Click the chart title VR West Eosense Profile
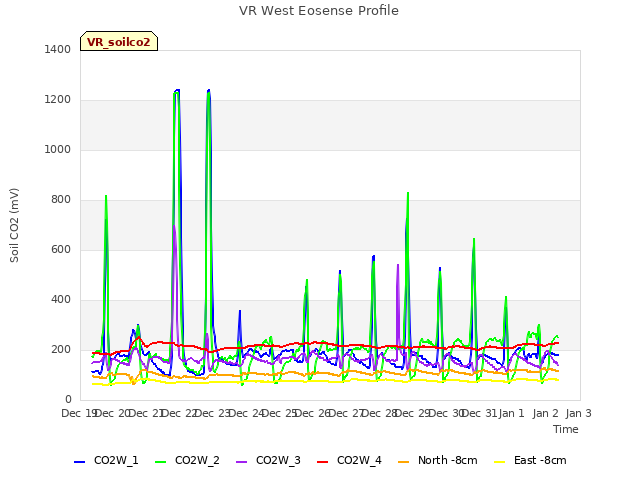 click(x=319, y=11)
